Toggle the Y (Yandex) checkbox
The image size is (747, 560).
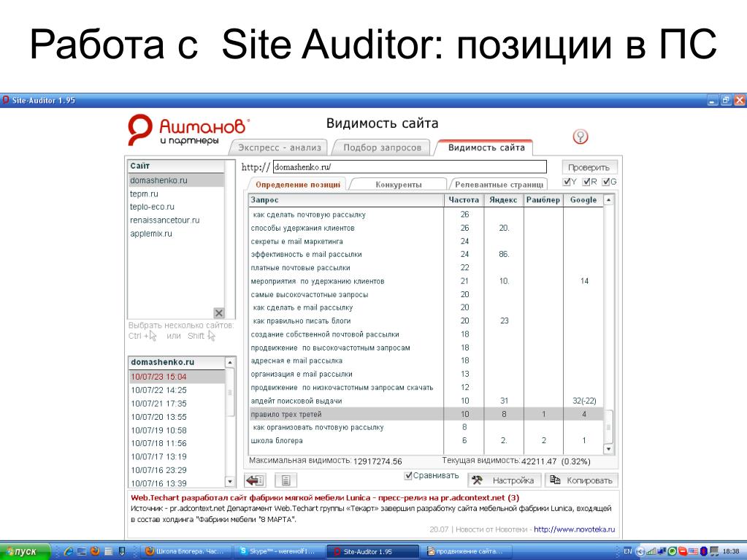coord(567,182)
